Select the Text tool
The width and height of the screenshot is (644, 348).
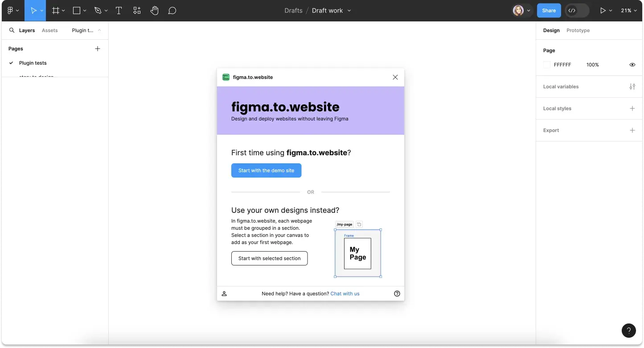[119, 11]
